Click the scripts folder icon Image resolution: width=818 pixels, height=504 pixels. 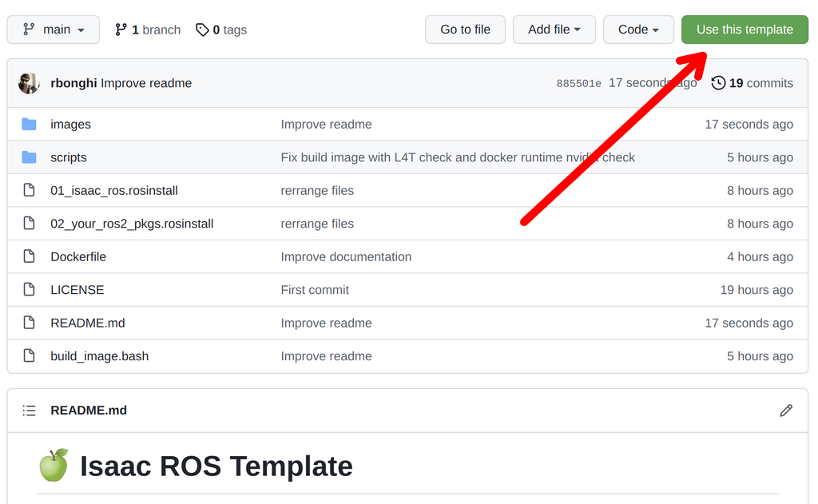(x=30, y=157)
